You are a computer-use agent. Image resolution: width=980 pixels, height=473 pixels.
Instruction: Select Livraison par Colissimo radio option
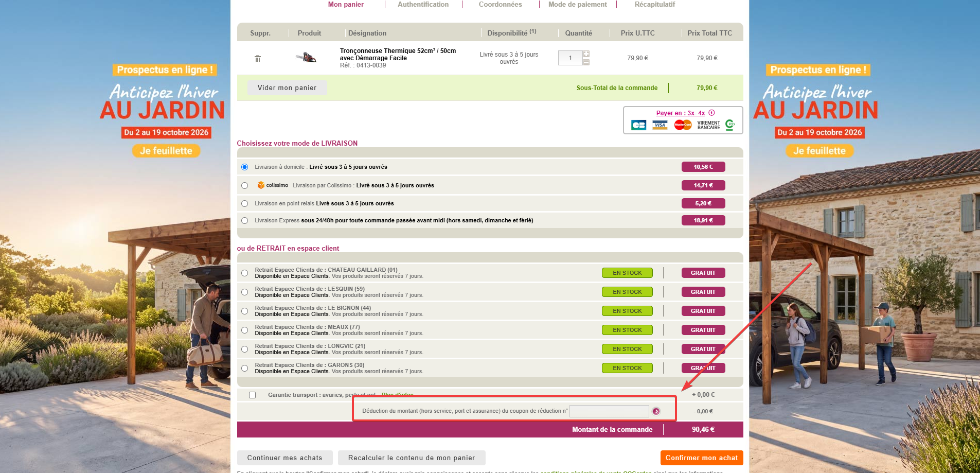pyautogui.click(x=244, y=185)
